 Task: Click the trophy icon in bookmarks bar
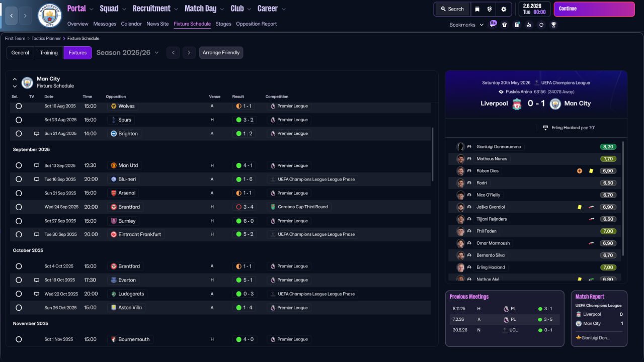point(553,25)
